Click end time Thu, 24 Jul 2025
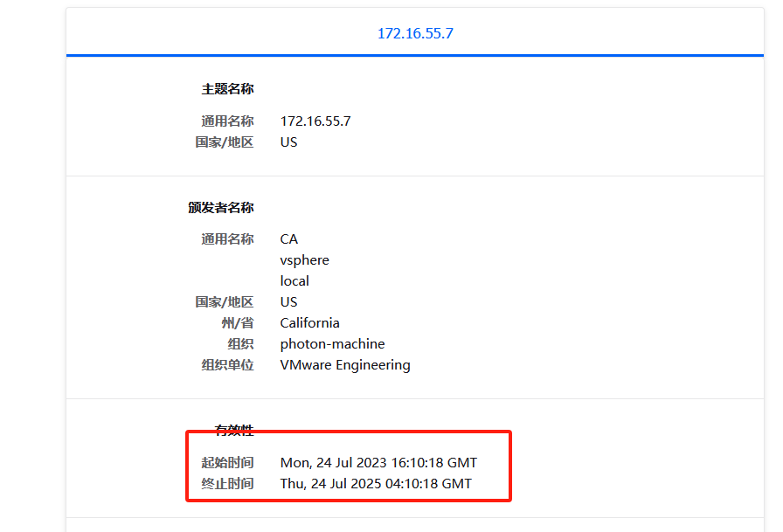Image resolution: width=783 pixels, height=532 pixels. [376, 484]
